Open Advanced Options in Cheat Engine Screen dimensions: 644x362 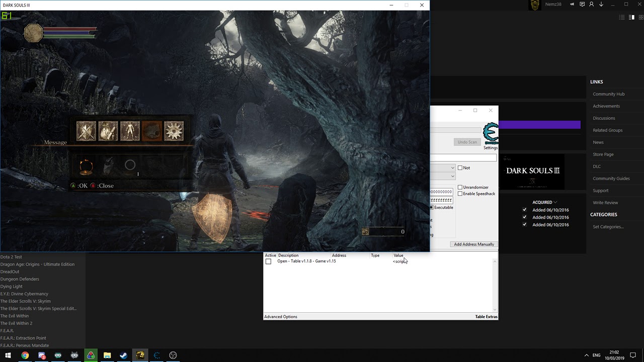coord(281,317)
